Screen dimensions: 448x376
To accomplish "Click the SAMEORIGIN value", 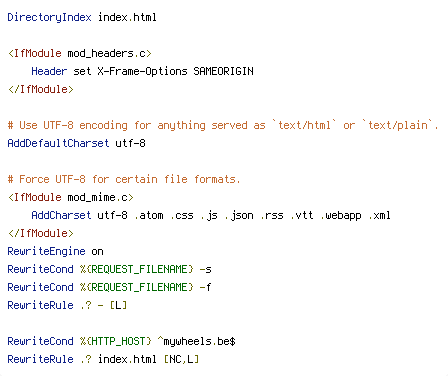I will [x=223, y=71].
